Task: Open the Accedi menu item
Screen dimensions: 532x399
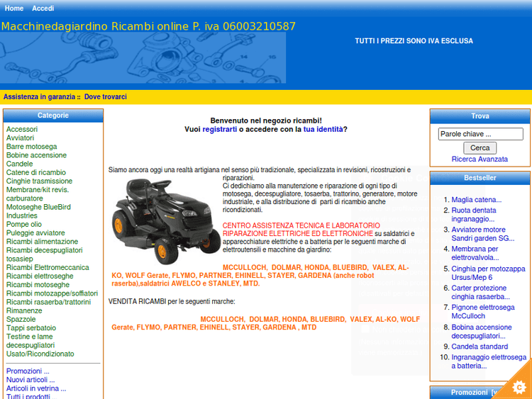Action: point(43,9)
